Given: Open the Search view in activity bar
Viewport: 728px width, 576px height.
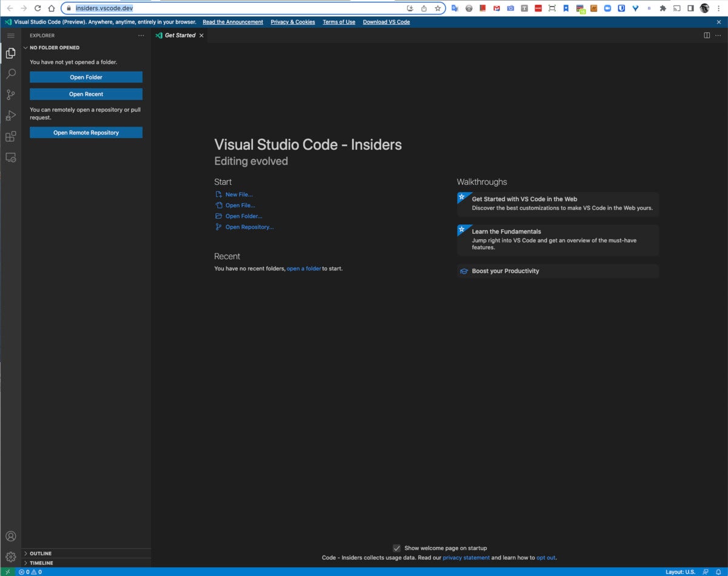Looking at the screenshot, I should [10, 74].
